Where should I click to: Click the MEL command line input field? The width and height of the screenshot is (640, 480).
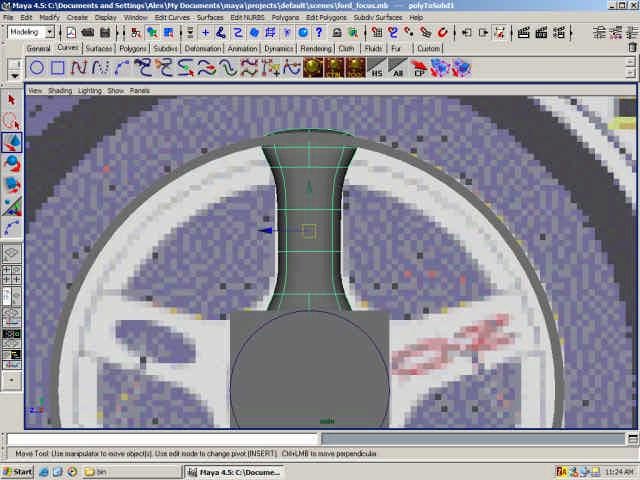(160, 439)
